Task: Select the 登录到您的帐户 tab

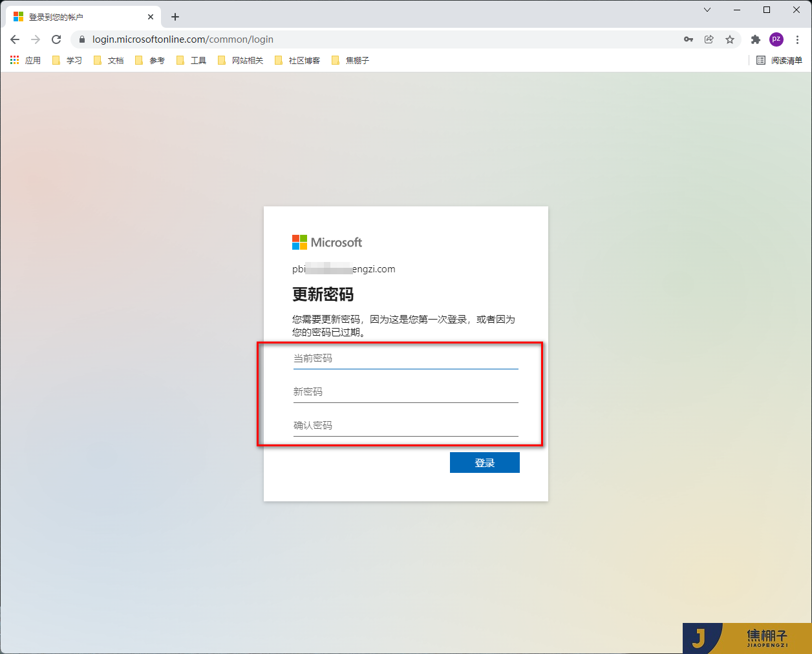Action: 83,17
